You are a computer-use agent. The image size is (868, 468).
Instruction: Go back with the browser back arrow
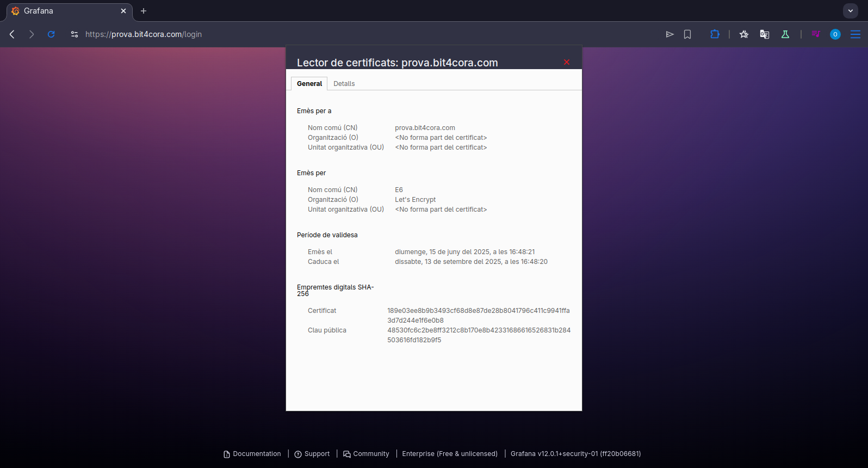click(x=12, y=34)
